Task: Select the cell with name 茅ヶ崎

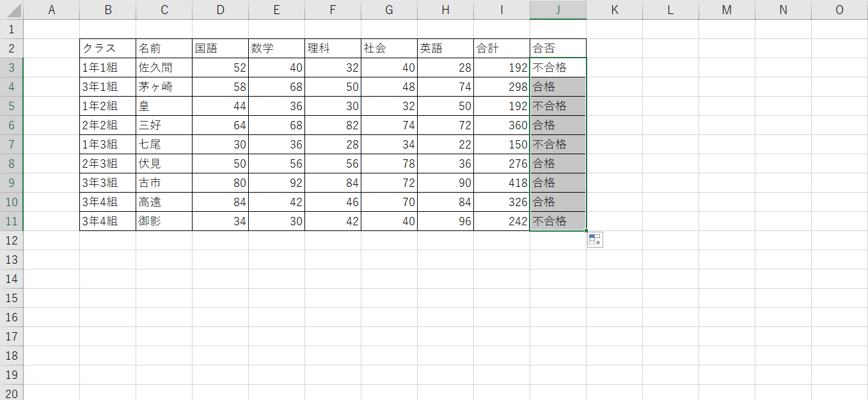Action: [x=164, y=86]
